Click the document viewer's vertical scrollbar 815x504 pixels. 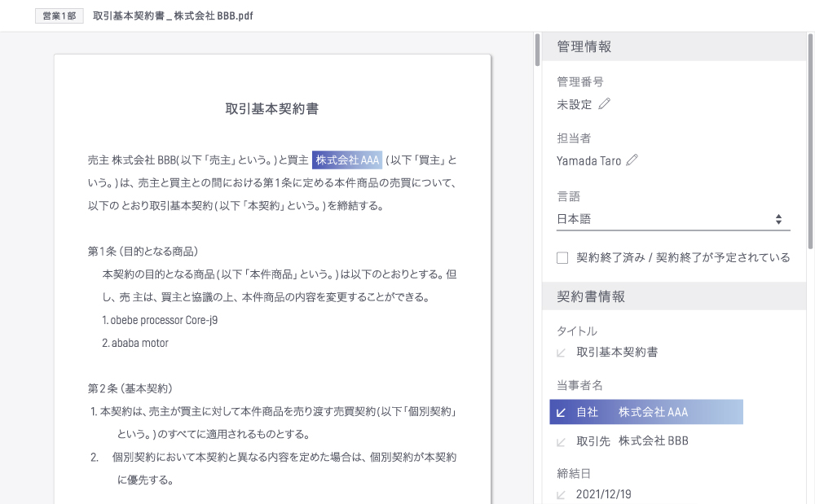(537, 50)
